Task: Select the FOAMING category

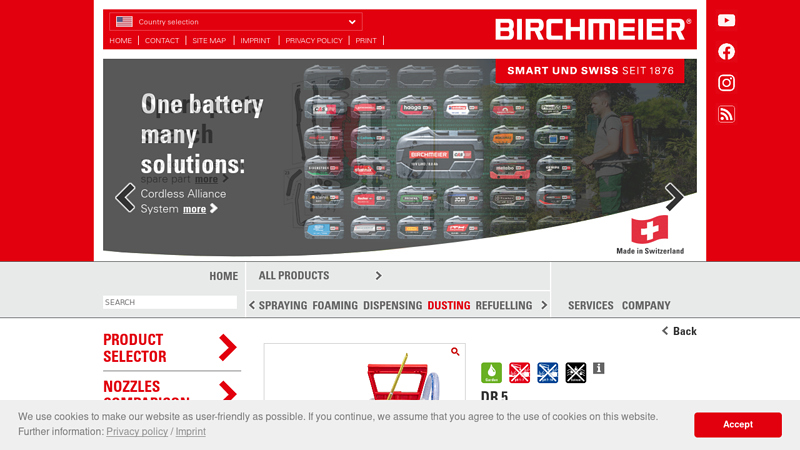Action: (x=335, y=305)
